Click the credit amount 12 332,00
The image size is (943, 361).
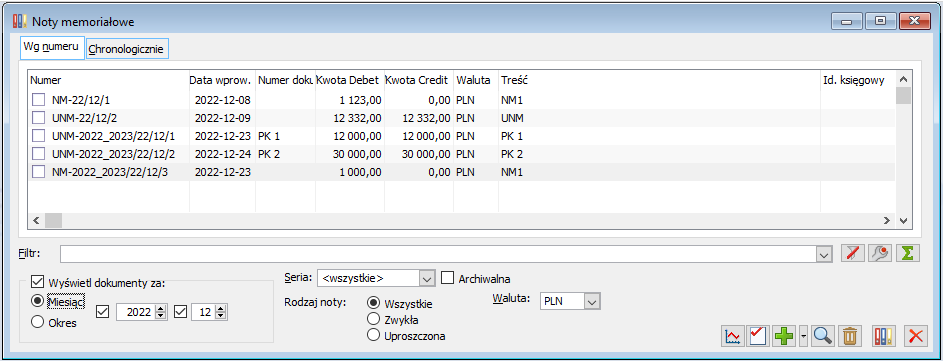pos(426,118)
